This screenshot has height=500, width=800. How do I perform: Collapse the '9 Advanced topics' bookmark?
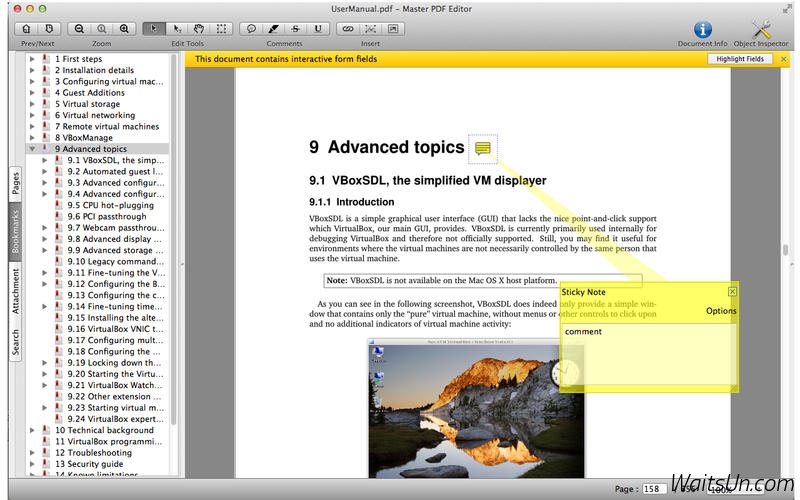point(32,149)
